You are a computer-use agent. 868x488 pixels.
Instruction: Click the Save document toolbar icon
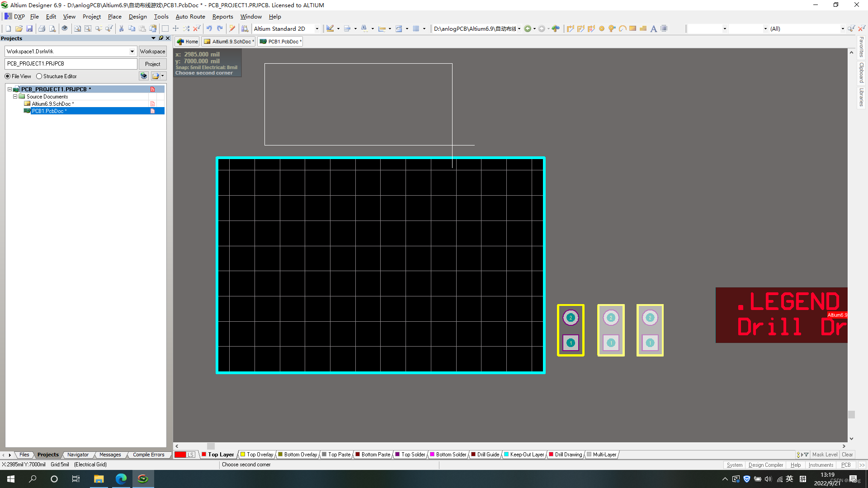29,28
